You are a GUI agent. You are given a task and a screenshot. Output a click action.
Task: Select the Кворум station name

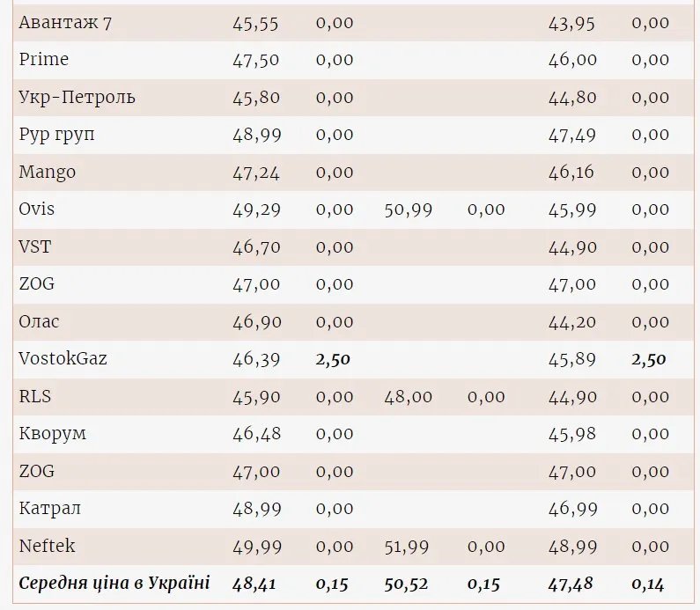coord(52,434)
